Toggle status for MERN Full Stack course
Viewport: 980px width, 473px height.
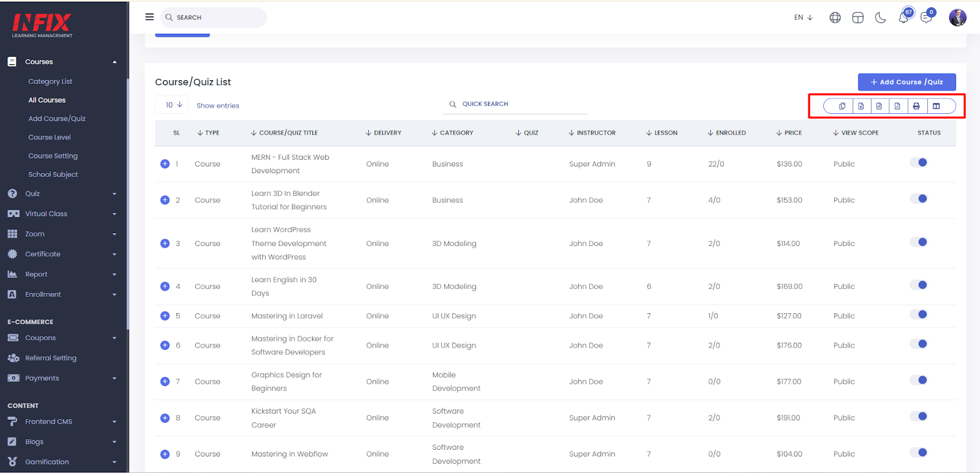point(919,163)
